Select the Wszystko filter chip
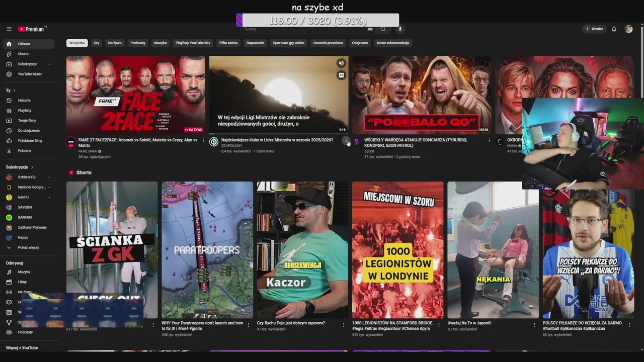The image size is (644, 362). 77,43
